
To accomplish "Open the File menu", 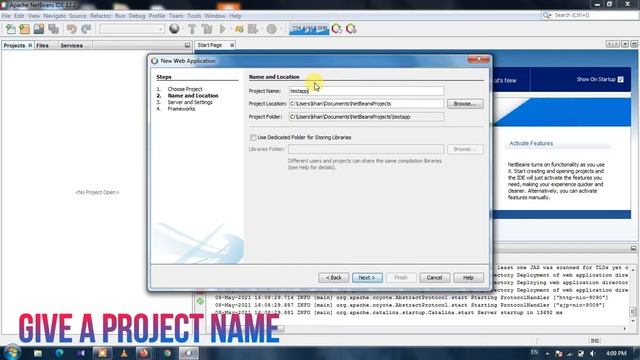I will pyautogui.click(x=6, y=16).
